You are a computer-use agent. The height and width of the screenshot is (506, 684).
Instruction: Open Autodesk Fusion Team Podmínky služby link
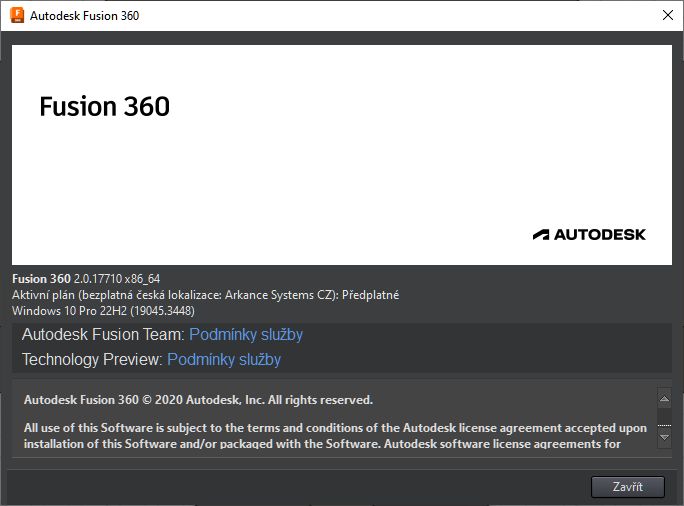coord(246,335)
